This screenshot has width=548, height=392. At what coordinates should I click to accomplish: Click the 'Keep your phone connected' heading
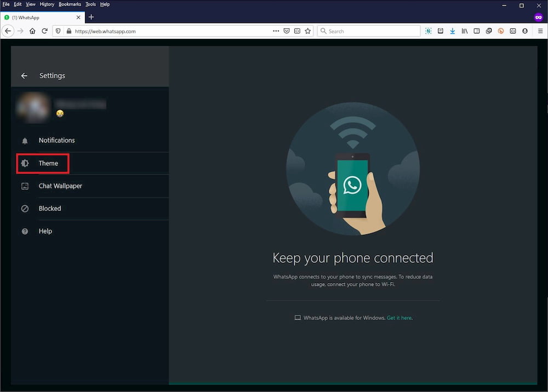pyautogui.click(x=353, y=258)
